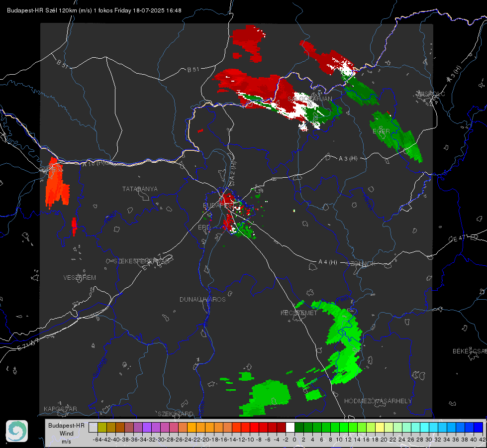Select the cyan swatch between 28 and 30
This screenshot has width=487, height=448.
[425, 427]
